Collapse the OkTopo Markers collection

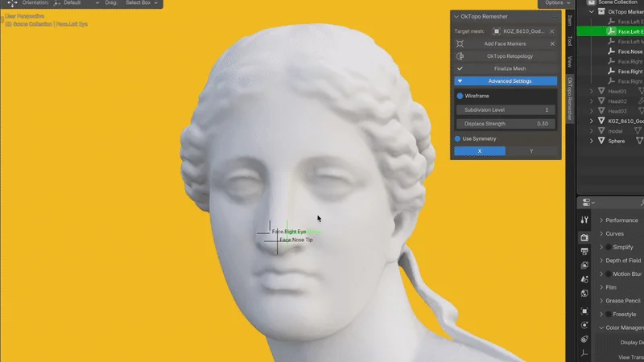(x=592, y=12)
